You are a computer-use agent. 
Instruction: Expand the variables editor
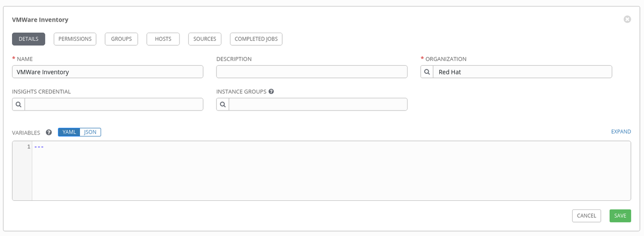[x=621, y=132]
